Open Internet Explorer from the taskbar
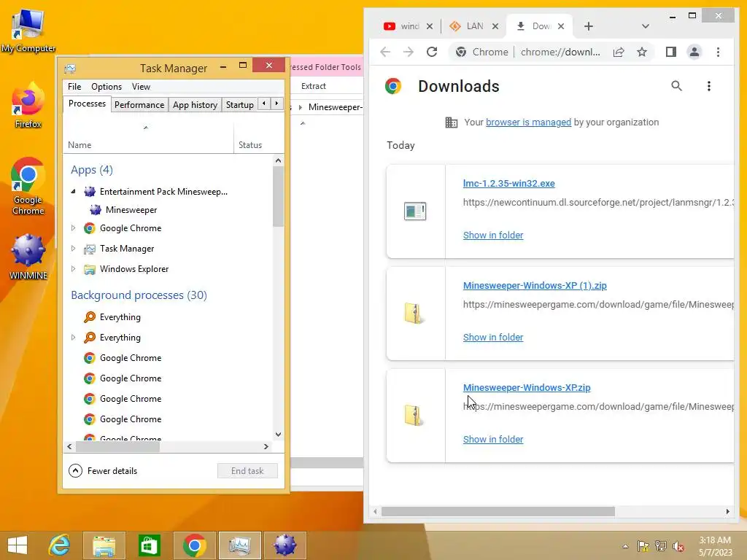Image resolution: width=747 pixels, height=560 pixels. click(60, 545)
